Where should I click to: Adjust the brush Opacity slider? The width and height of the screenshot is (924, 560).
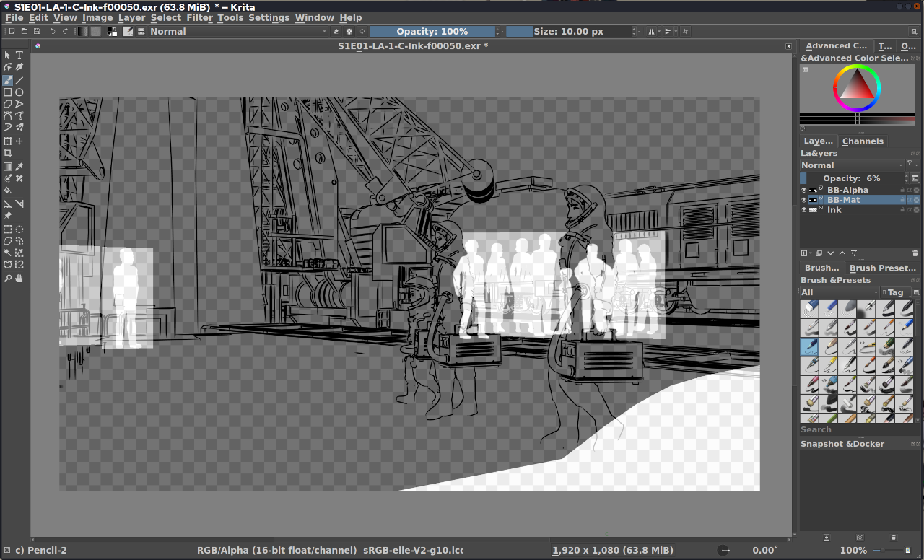pos(433,32)
